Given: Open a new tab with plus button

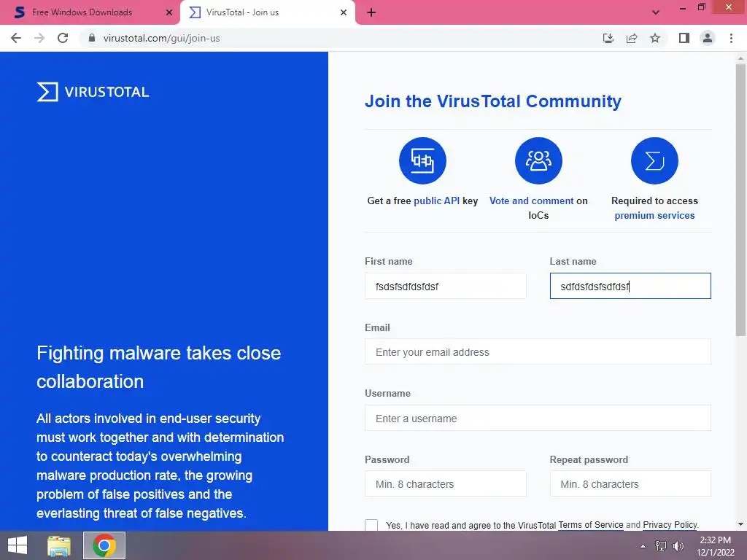Looking at the screenshot, I should (371, 12).
